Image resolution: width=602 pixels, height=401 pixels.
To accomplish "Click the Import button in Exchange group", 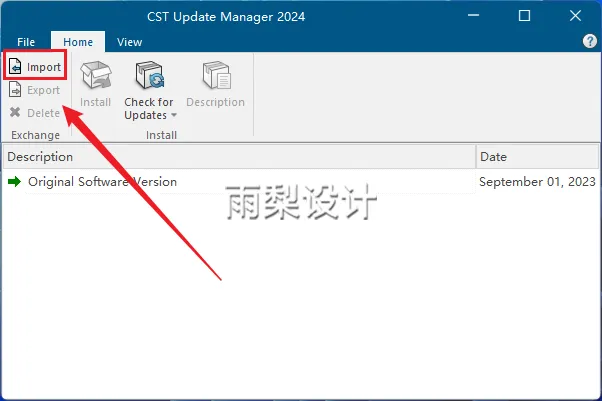I will pyautogui.click(x=35, y=67).
